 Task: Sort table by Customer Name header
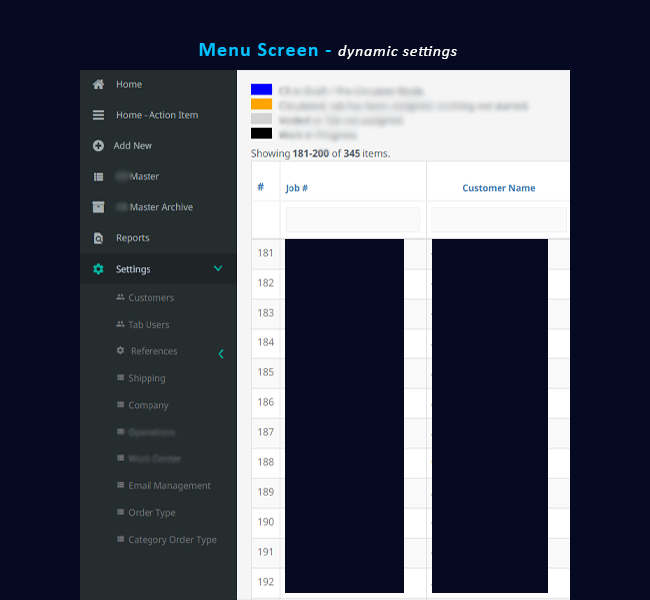498,188
